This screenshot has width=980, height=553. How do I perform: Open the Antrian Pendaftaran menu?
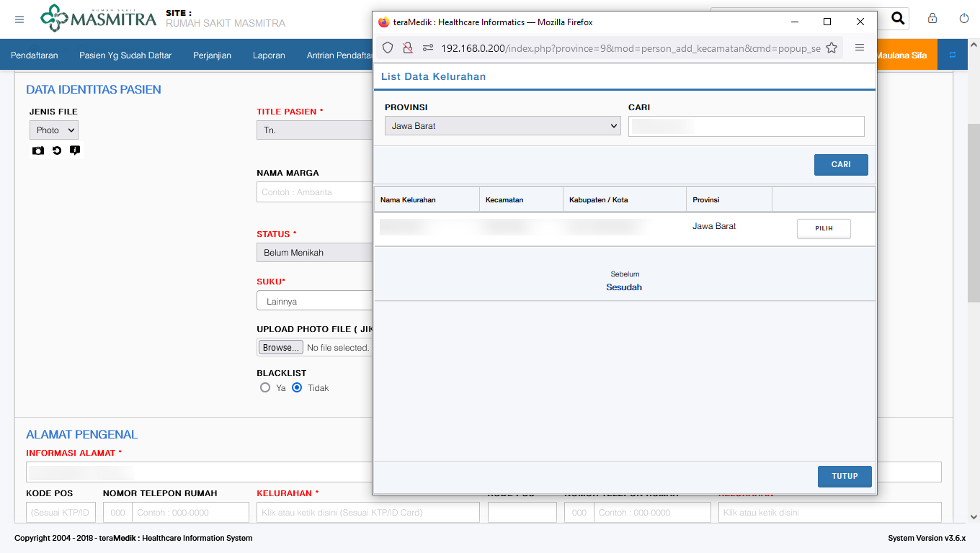pos(339,55)
